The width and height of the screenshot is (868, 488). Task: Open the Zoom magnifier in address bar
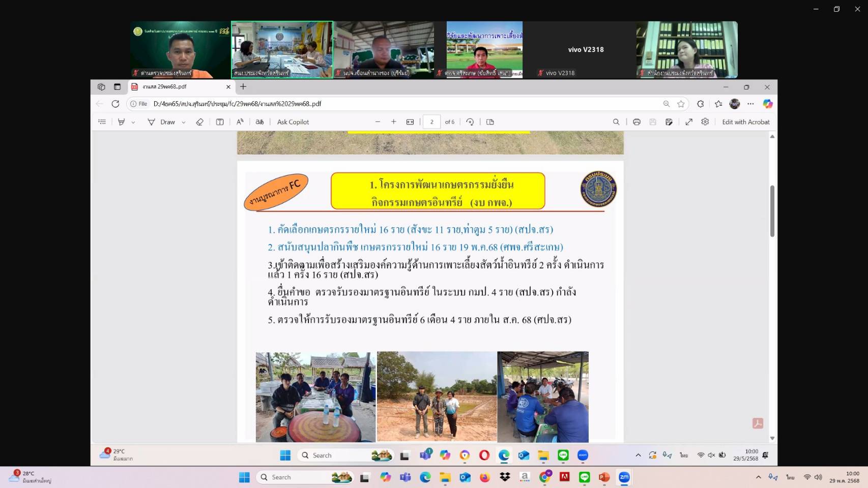(666, 104)
